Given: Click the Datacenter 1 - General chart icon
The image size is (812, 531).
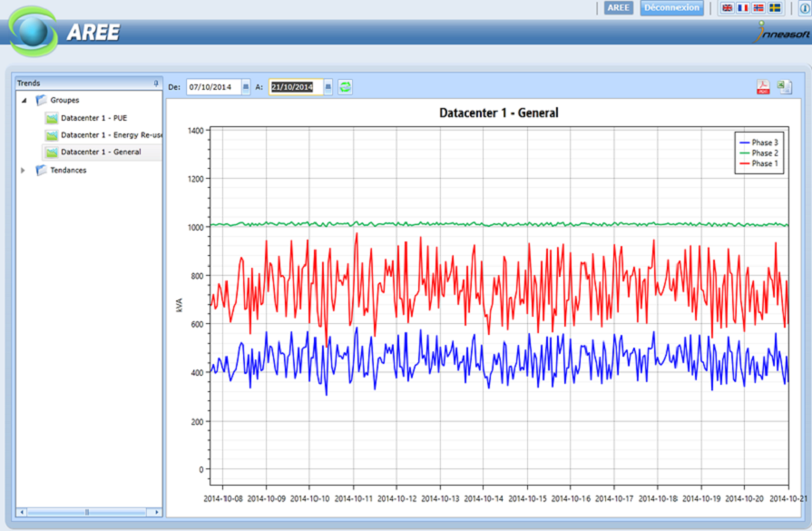Looking at the screenshot, I should [52, 152].
